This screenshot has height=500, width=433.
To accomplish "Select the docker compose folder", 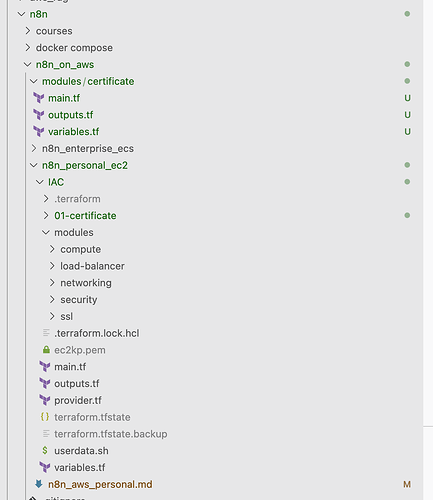I will click(x=74, y=48).
